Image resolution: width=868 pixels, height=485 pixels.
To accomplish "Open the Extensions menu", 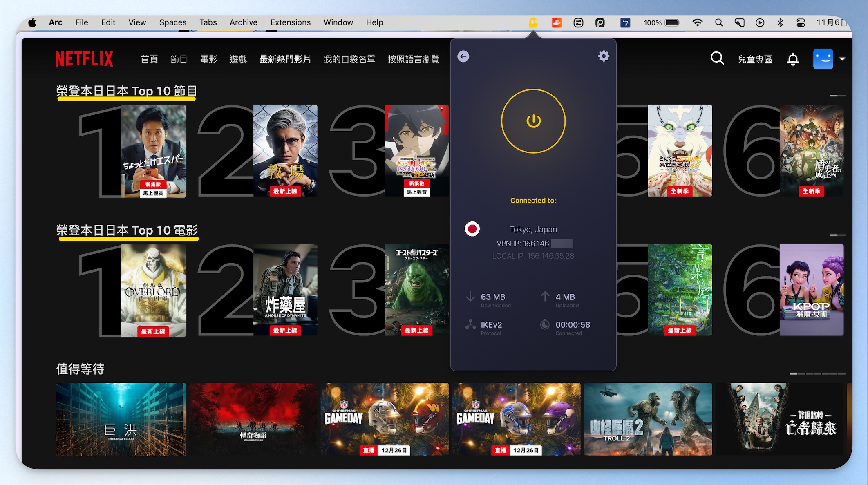I will click(290, 22).
